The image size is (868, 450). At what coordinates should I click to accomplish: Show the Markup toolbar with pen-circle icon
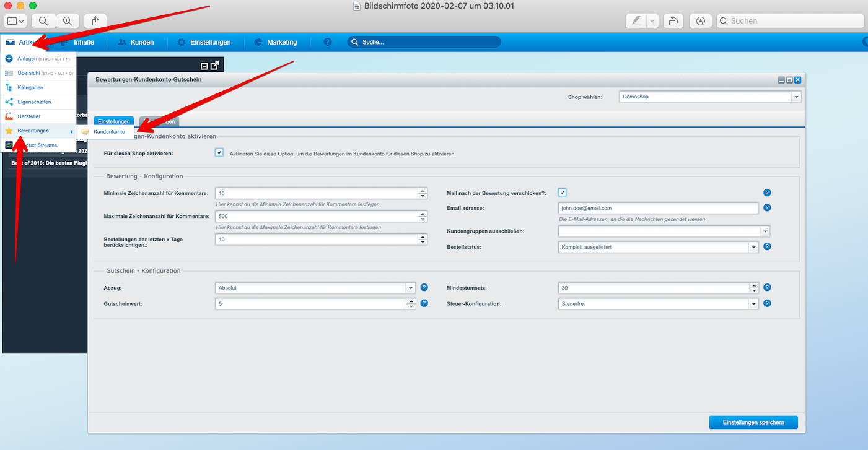[x=701, y=20]
